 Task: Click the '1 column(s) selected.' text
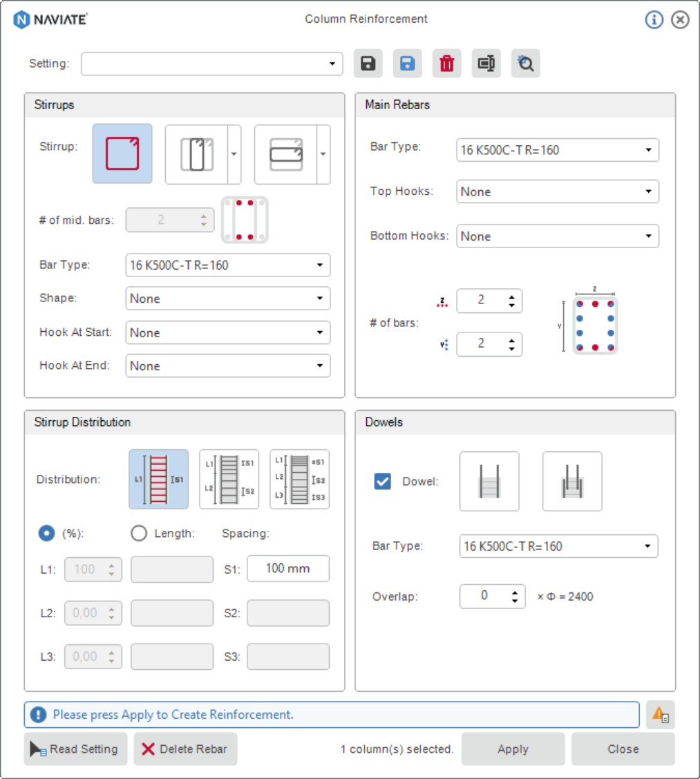(397, 749)
